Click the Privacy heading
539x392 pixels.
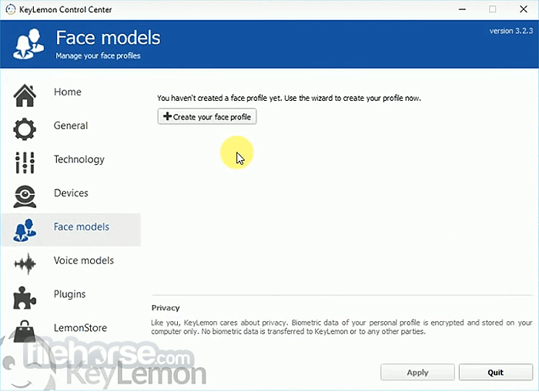pos(166,308)
